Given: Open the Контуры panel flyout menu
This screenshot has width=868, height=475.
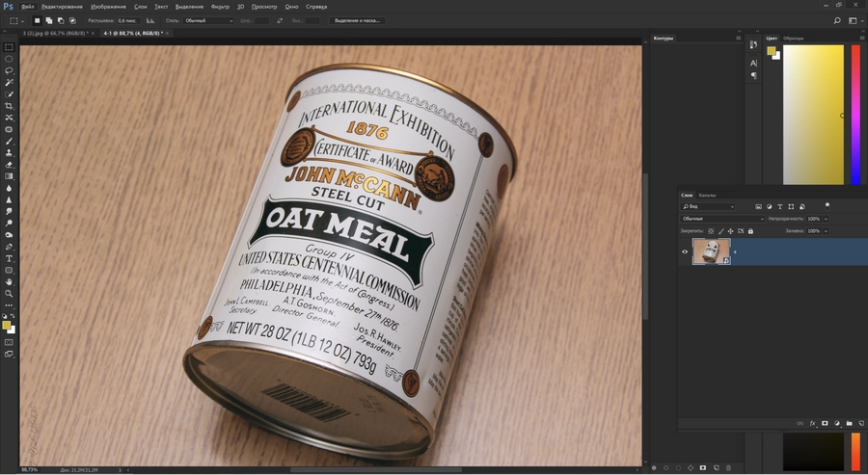Looking at the screenshot, I should [739, 39].
